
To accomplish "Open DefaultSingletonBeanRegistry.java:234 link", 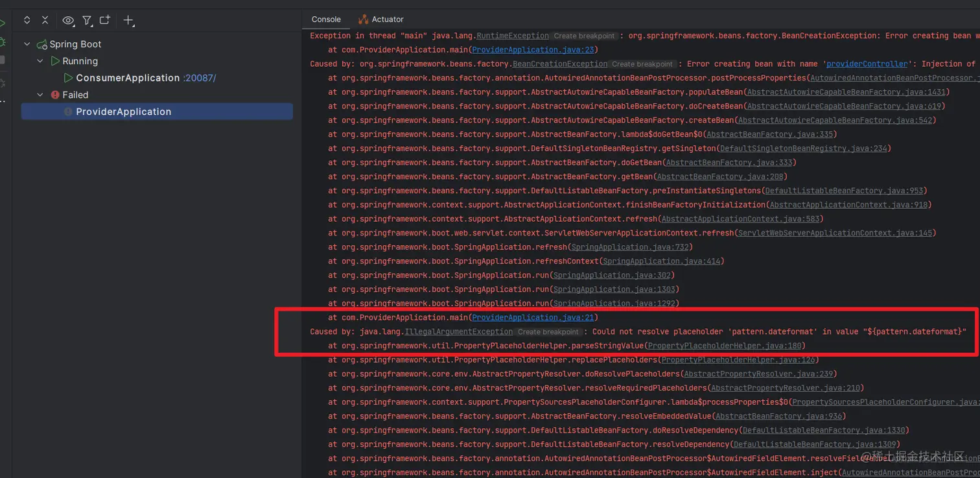I will coord(803,149).
